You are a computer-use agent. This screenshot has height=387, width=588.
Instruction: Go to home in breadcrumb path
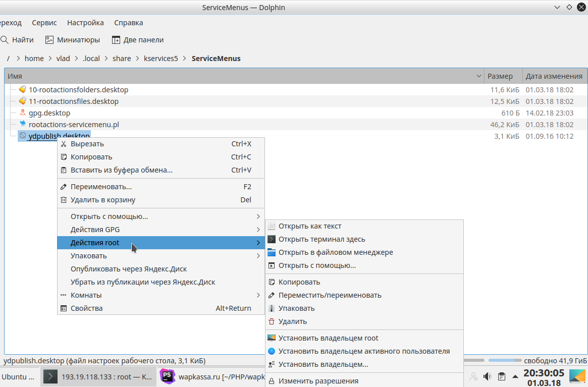[34, 59]
